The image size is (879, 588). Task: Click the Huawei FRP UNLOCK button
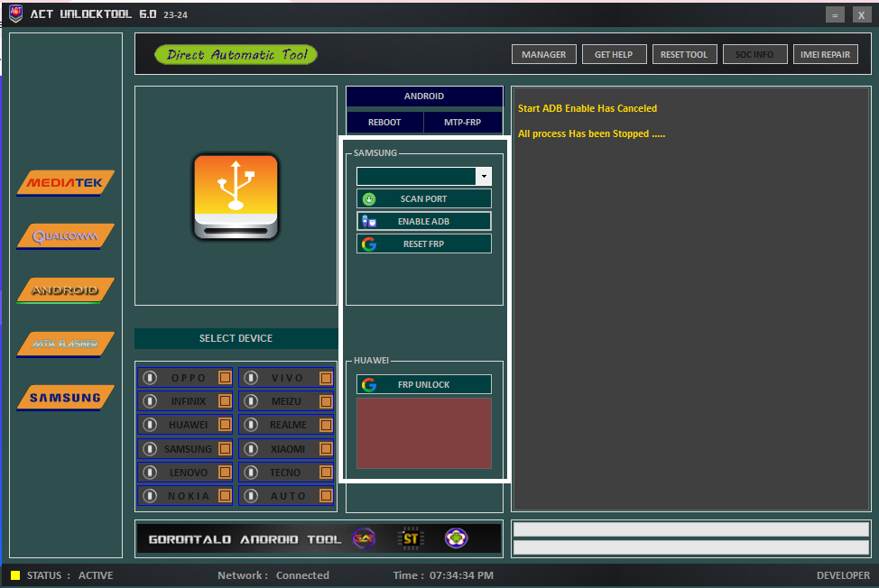424,385
